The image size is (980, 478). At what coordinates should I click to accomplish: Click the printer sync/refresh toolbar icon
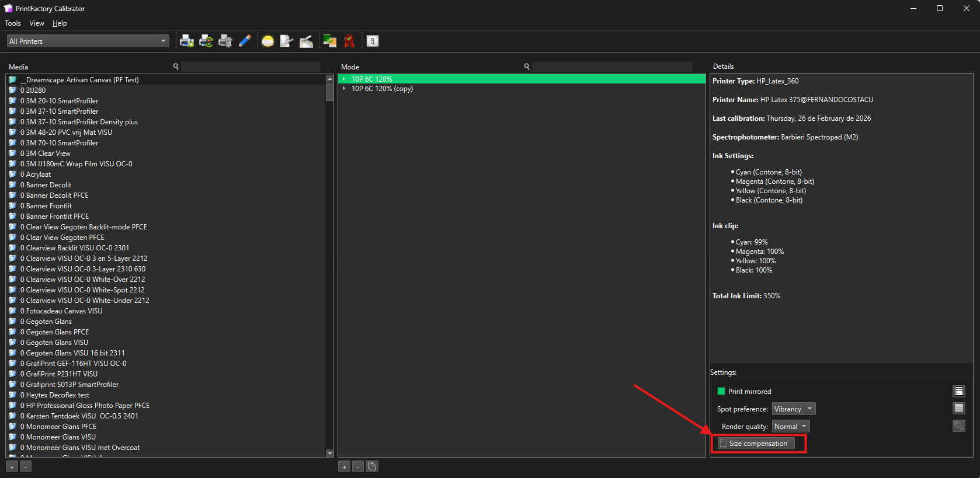206,41
